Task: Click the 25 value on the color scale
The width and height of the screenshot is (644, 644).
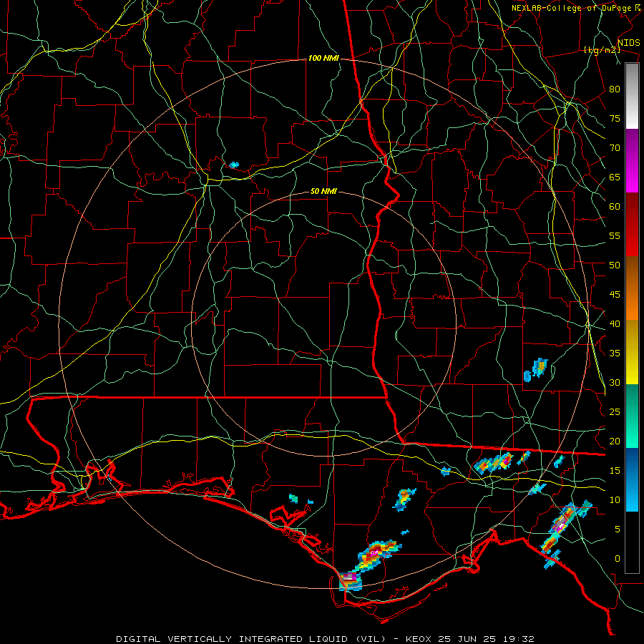Action: 615,412
